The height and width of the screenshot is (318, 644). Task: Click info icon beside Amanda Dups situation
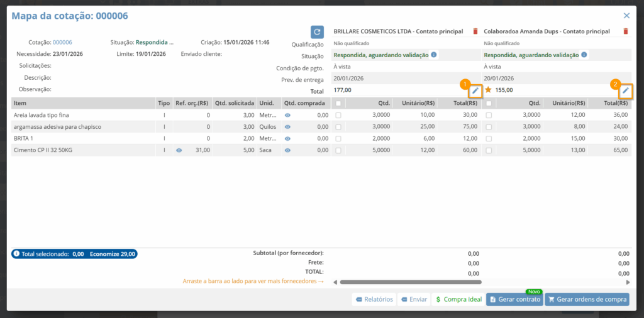[x=584, y=55]
